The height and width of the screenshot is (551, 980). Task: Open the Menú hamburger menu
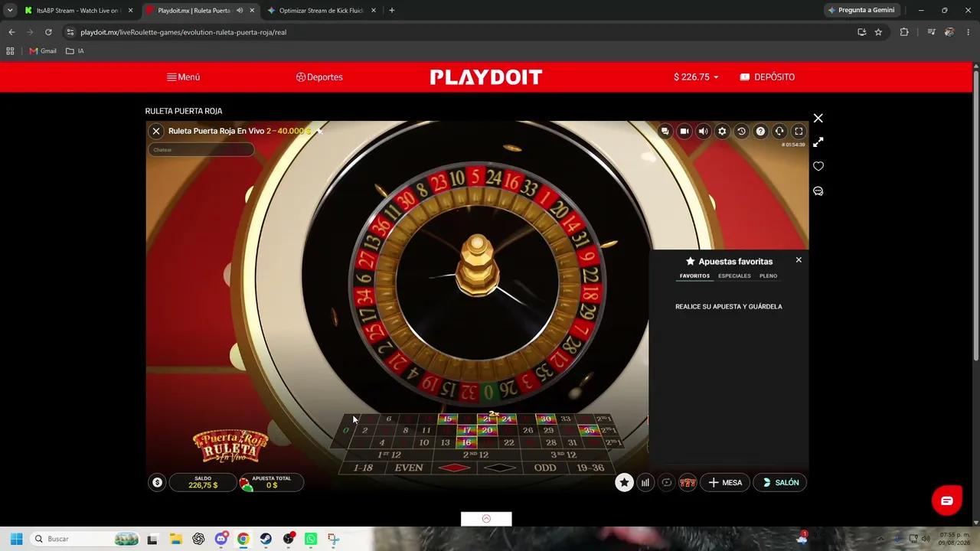click(x=184, y=77)
